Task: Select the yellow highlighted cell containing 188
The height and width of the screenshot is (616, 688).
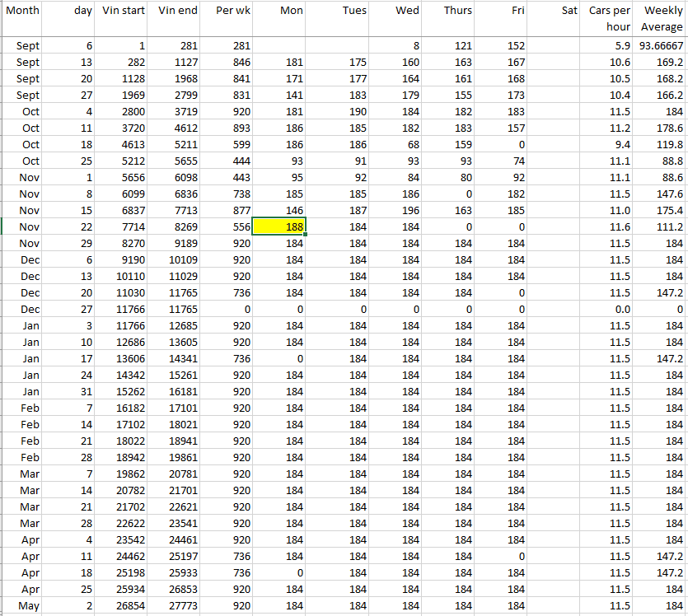Action: point(279,226)
